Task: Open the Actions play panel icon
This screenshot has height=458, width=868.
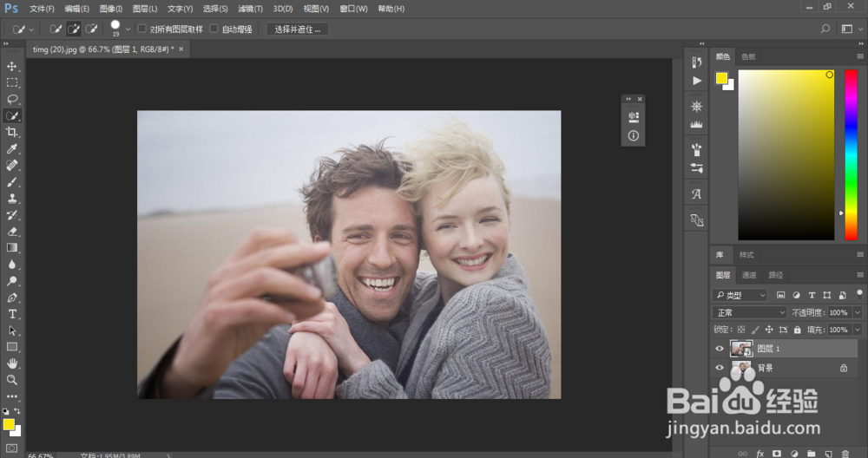Action: click(696, 81)
